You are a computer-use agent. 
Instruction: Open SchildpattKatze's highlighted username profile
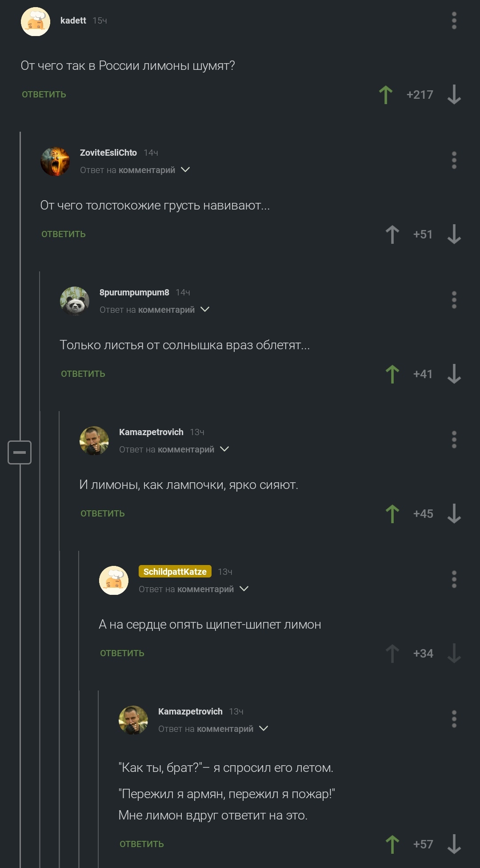(x=175, y=572)
